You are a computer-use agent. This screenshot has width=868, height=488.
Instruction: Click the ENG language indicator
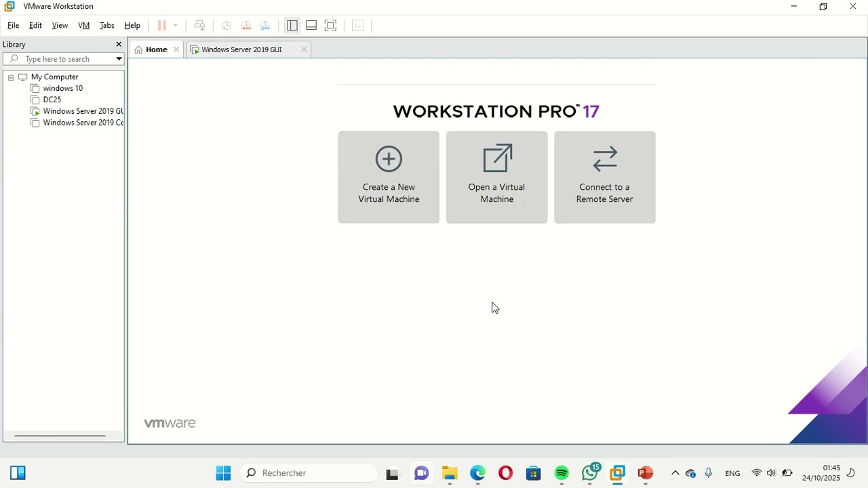pos(732,474)
